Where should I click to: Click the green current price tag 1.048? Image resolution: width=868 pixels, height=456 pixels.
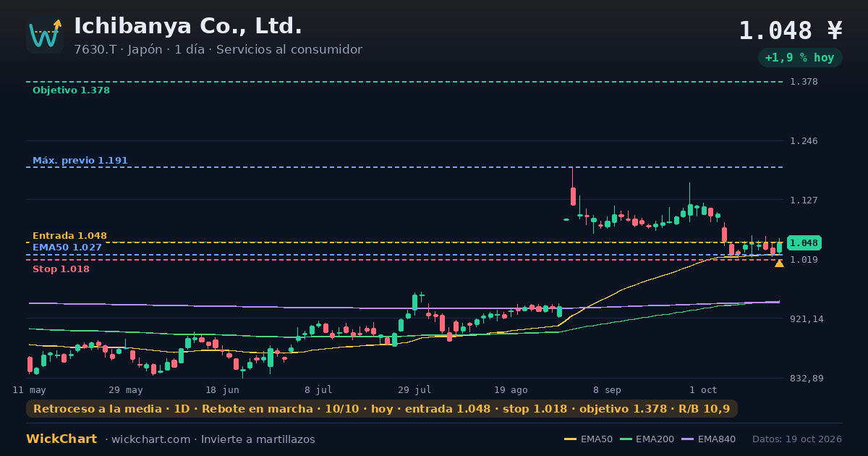(x=804, y=243)
